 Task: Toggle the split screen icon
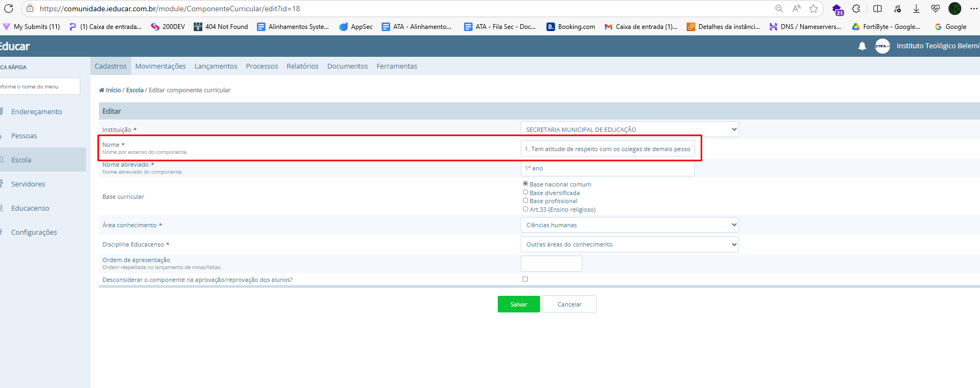(878, 9)
